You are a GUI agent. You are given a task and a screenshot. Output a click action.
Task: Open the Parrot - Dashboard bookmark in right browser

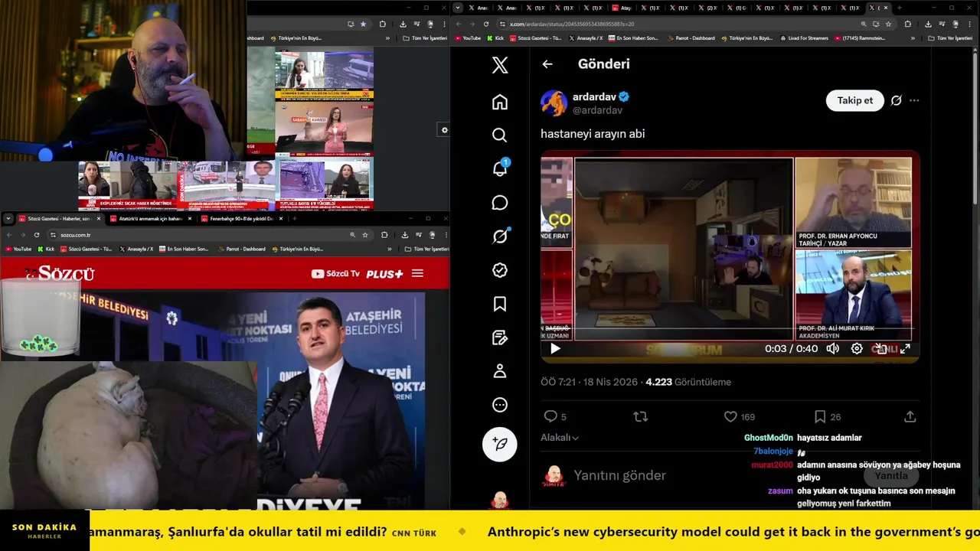click(691, 37)
